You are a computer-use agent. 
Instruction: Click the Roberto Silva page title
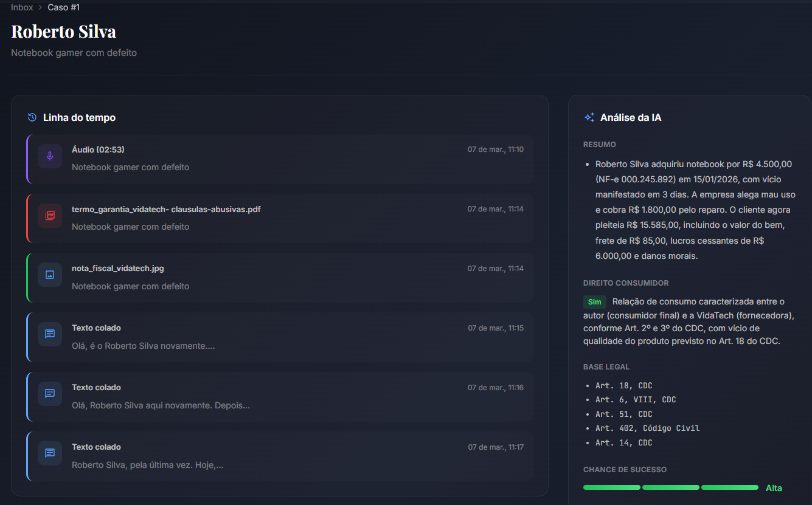pos(63,31)
